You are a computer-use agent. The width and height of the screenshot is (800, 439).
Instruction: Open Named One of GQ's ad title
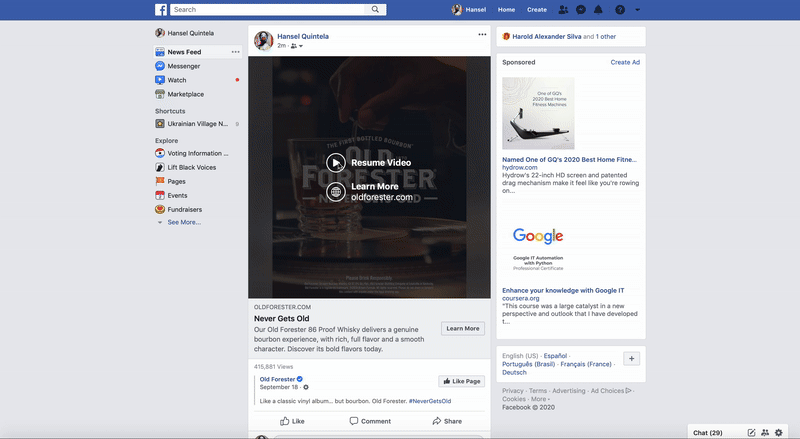pyautogui.click(x=569, y=160)
